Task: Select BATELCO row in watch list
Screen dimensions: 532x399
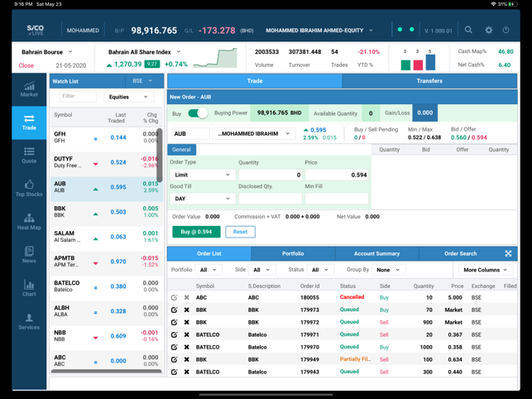Action: pos(106,286)
